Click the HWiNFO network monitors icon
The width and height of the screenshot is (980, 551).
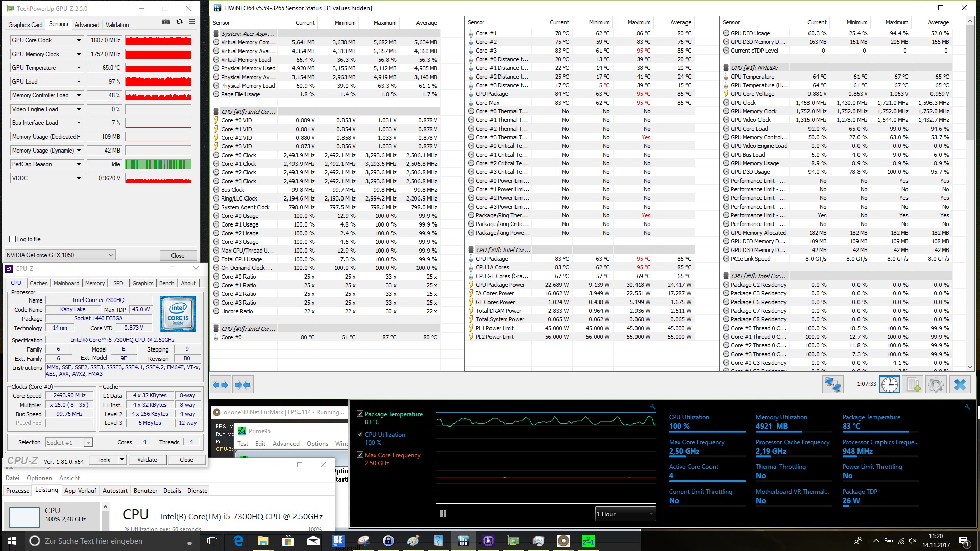coord(832,385)
